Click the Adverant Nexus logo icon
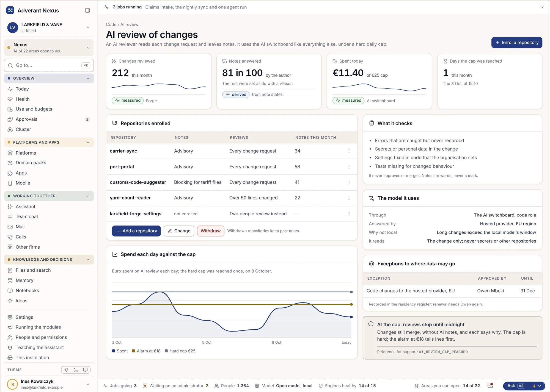This screenshot has height=392, width=550. (x=10, y=10)
